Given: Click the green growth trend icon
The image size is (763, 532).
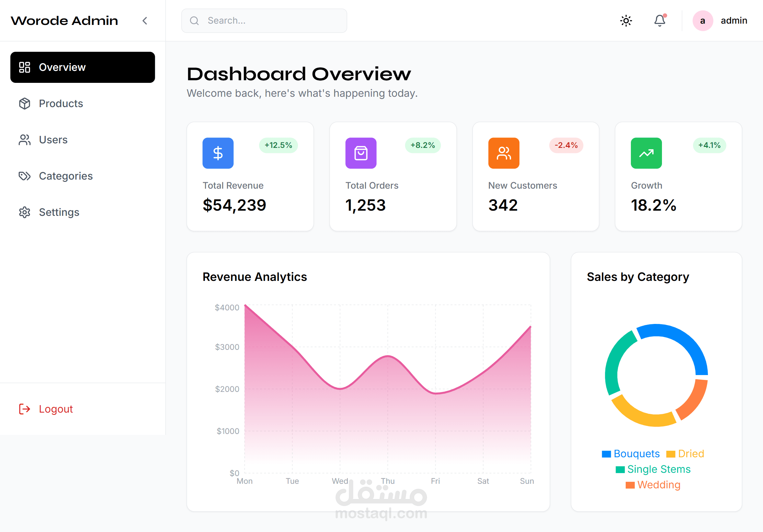Looking at the screenshot, I should 646,153.
